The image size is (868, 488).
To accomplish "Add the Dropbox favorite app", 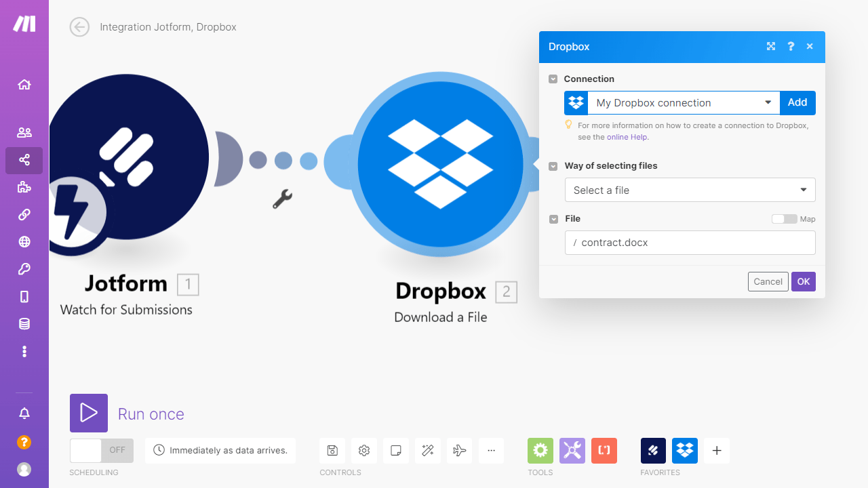I will [x=685, y=450].
